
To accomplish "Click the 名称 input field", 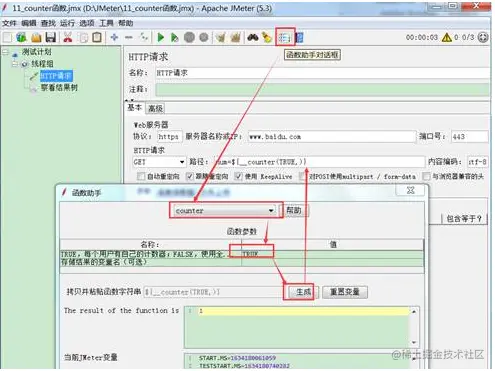I will click(x=322, y=73).
